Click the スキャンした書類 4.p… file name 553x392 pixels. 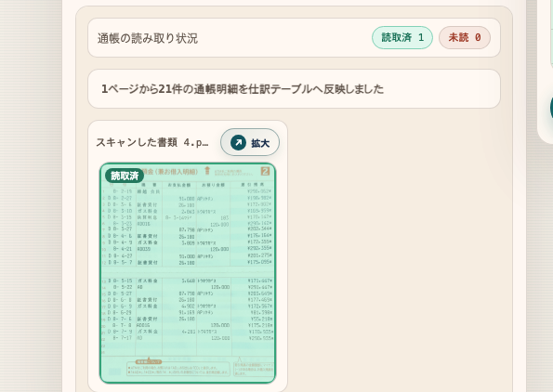(152, 142)
